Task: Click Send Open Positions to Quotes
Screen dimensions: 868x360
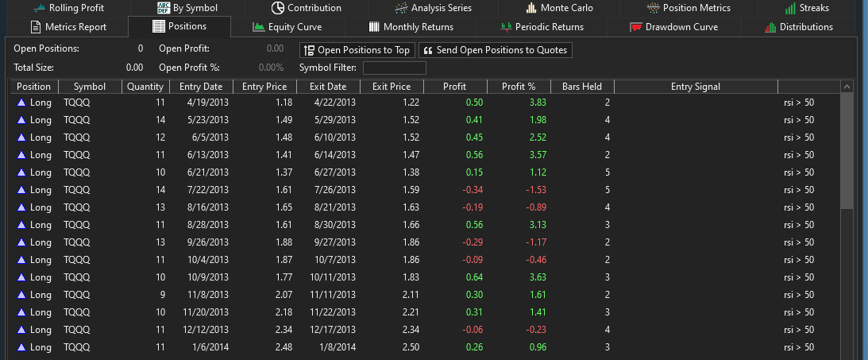Action: pos(495,50)
